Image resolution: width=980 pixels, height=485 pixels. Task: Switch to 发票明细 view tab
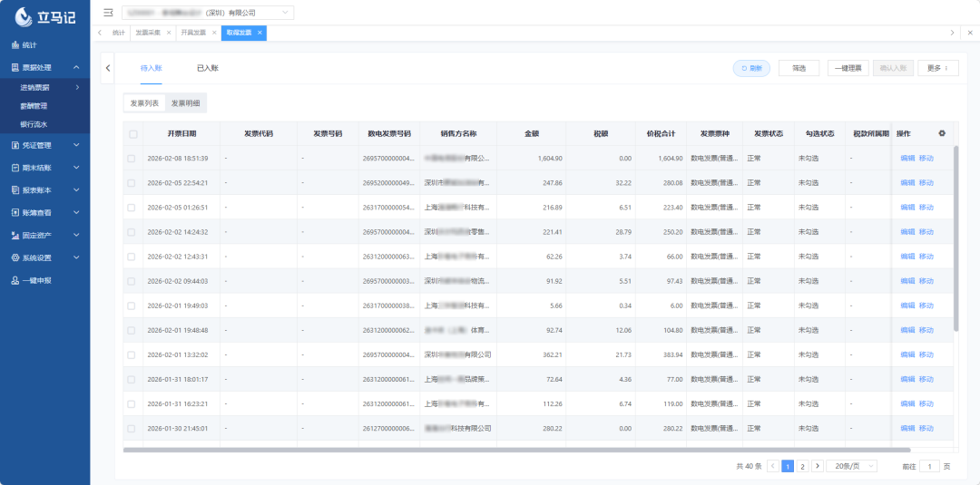pos(186,103)
